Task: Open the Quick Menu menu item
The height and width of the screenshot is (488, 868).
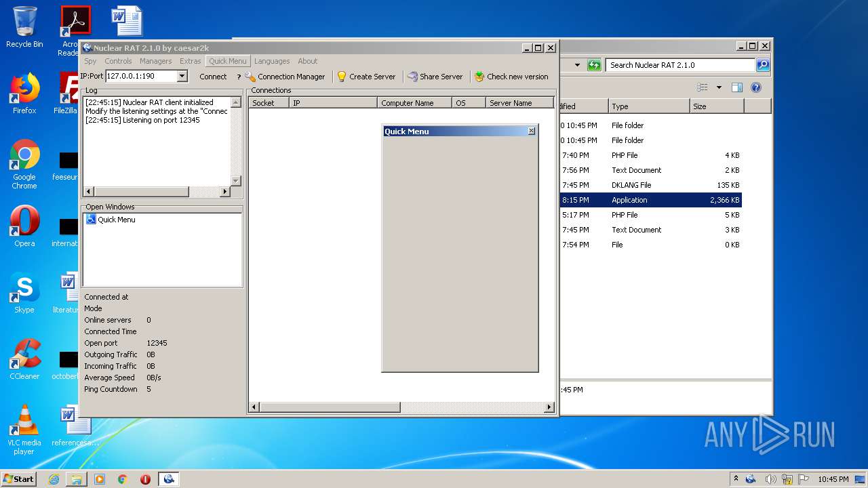Action: click(x=228, y=61)
